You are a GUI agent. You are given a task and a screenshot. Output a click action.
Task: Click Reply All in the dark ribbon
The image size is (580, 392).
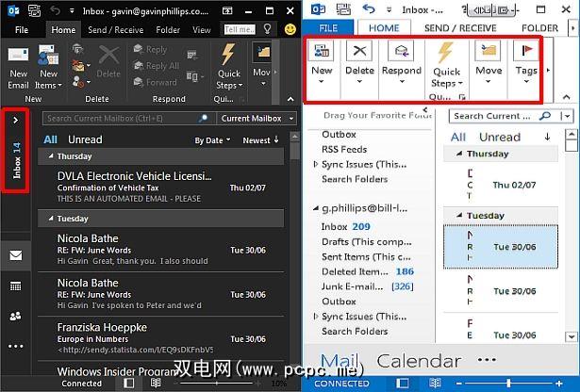[x=157, y=66]
